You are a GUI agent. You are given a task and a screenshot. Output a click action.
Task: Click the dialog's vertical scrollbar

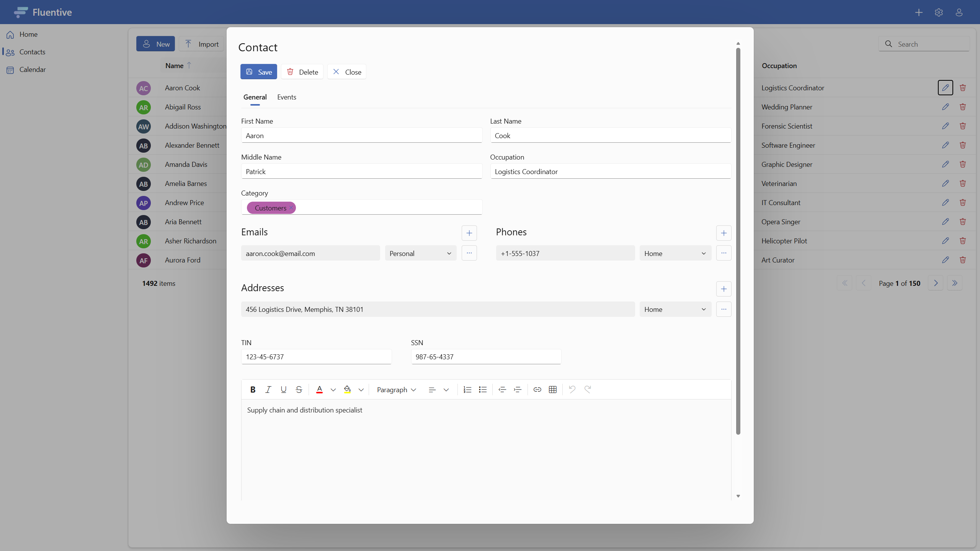click(738, 241)
